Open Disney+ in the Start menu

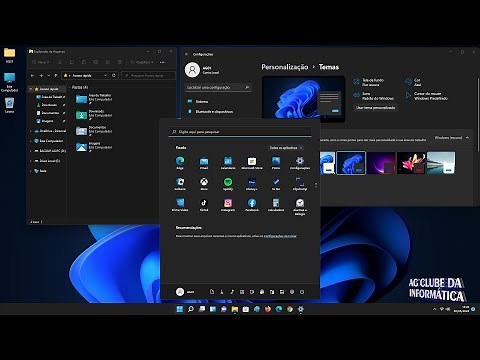click(252, 184)
